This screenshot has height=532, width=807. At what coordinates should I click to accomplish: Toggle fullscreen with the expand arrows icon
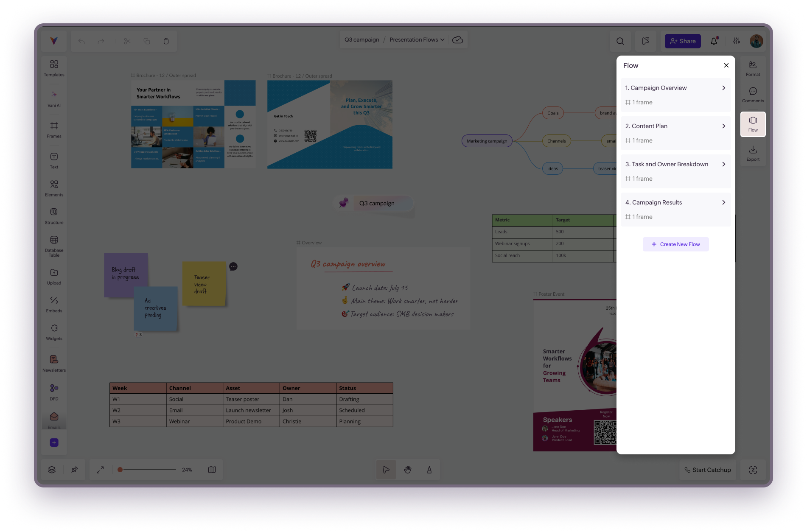coord(100,470)
